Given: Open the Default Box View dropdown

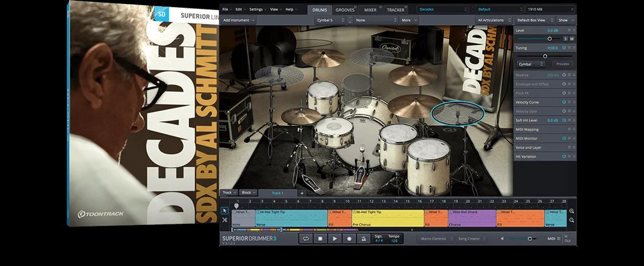Looking at the screenshot, I should (x=534, y=20).
